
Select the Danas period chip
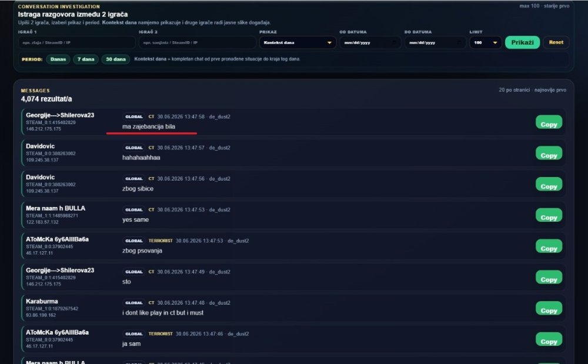click(x=58, y=59)
